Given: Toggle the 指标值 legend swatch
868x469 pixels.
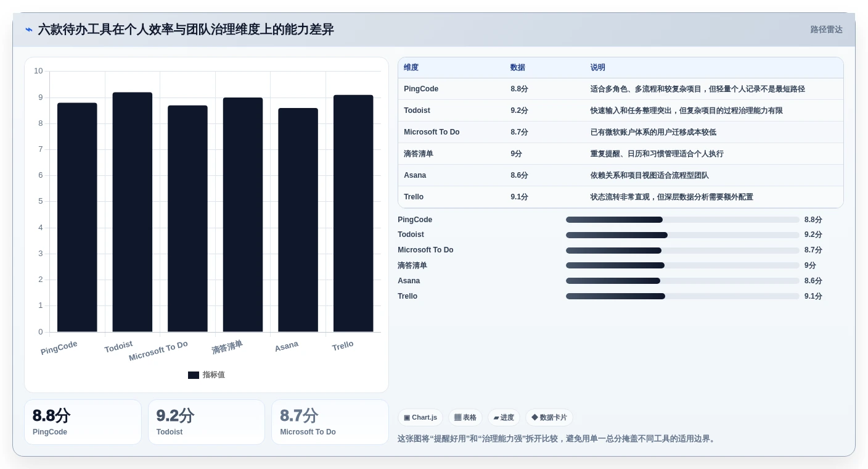Looking at the screenshot, I should (194, 375).
